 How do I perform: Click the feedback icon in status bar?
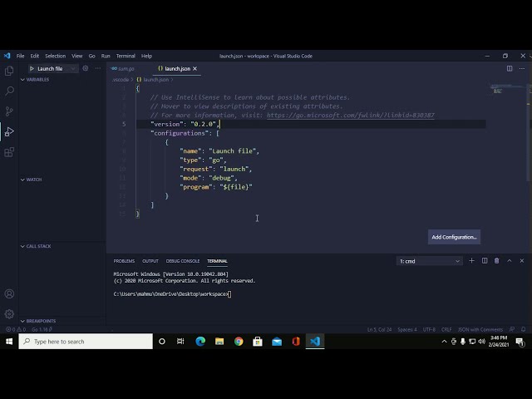coord(512,329)
